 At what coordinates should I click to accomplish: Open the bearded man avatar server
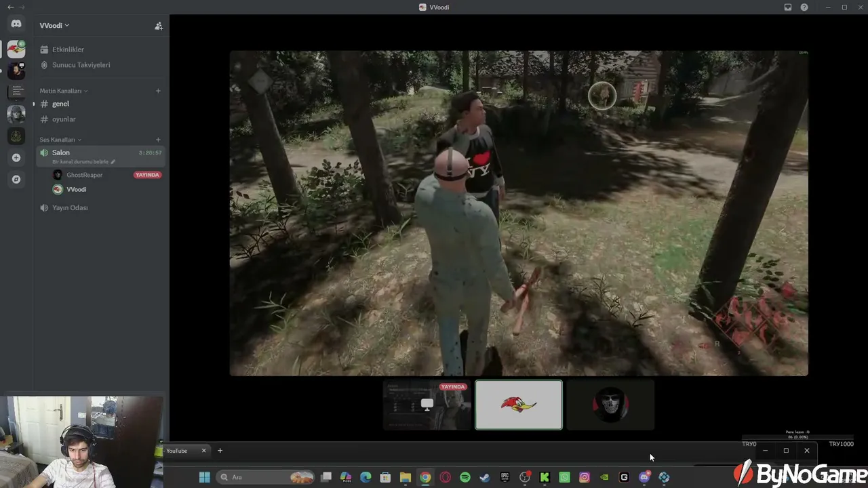16,70
